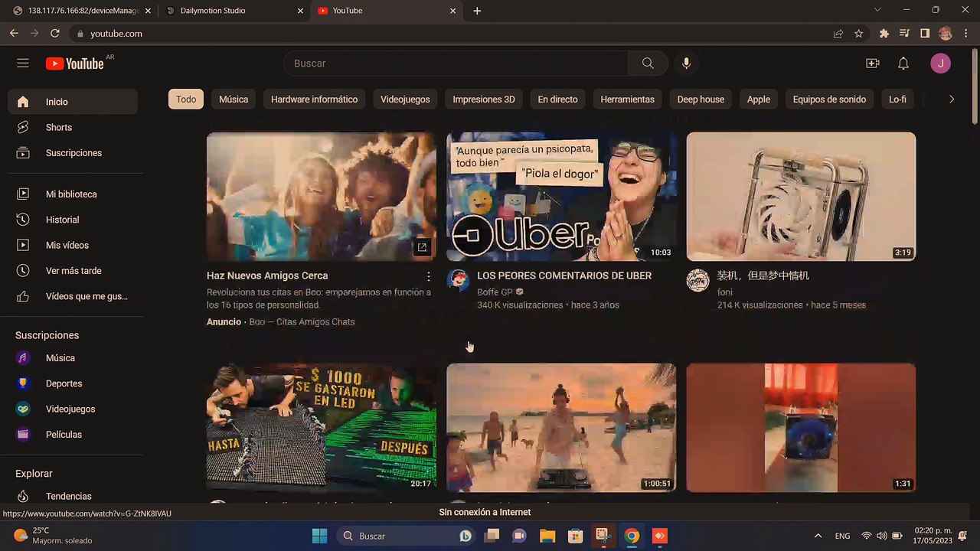Select the Música filter chip
Screen dimensions: 980x551
[234, 99]
